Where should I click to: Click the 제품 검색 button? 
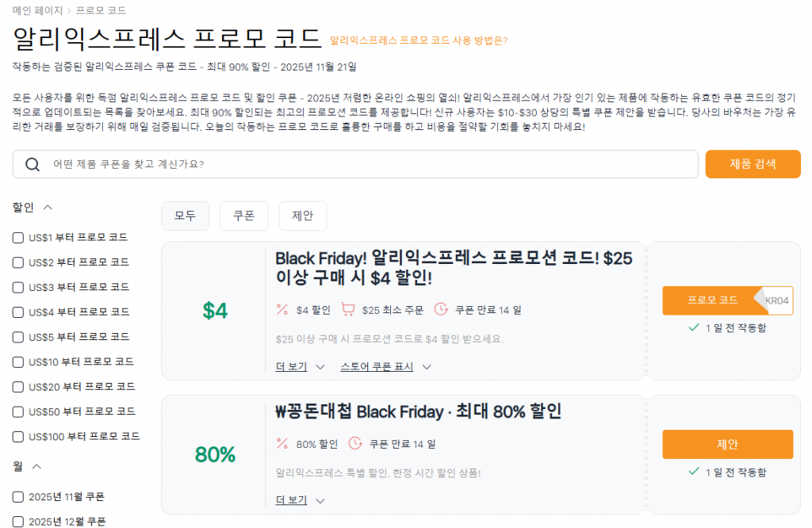[x=753, y=164]
